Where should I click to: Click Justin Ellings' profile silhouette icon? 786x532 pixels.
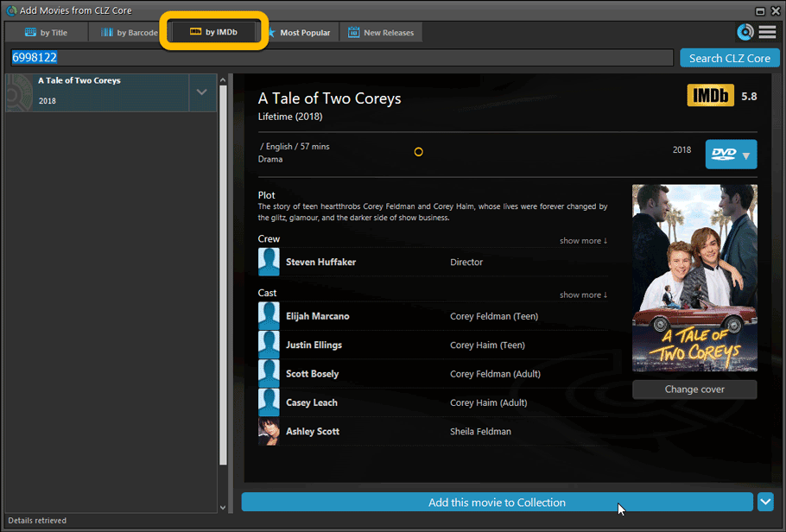(x=269, y=345)
